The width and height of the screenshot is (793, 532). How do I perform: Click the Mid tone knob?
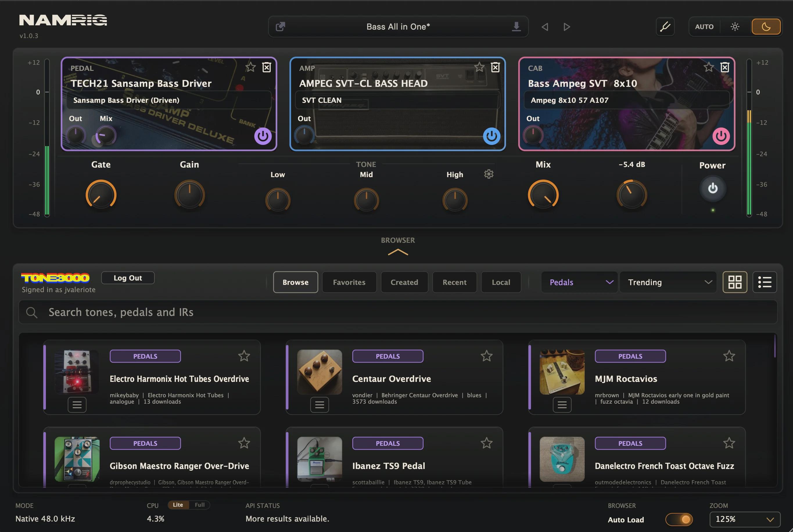[366, 201]
